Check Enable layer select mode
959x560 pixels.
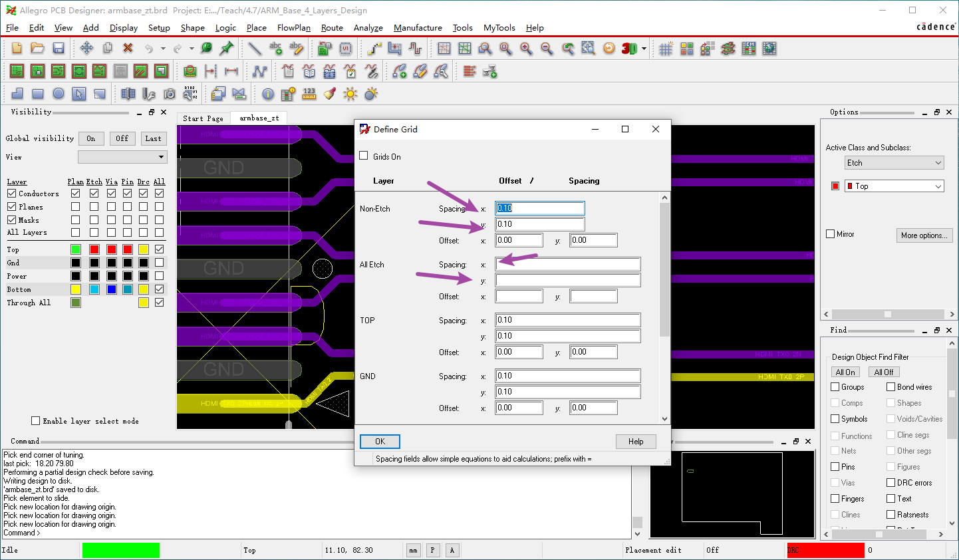[36, 421]
